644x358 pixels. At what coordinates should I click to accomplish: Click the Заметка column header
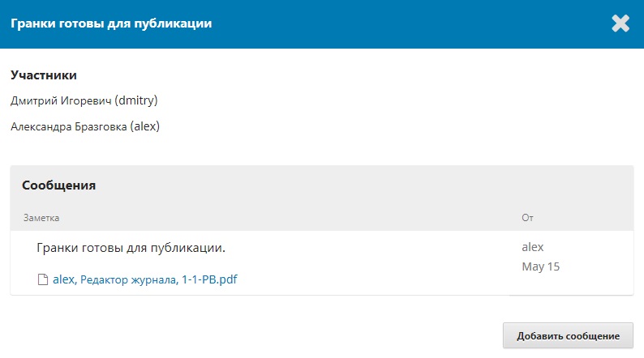tap(41, 218)
